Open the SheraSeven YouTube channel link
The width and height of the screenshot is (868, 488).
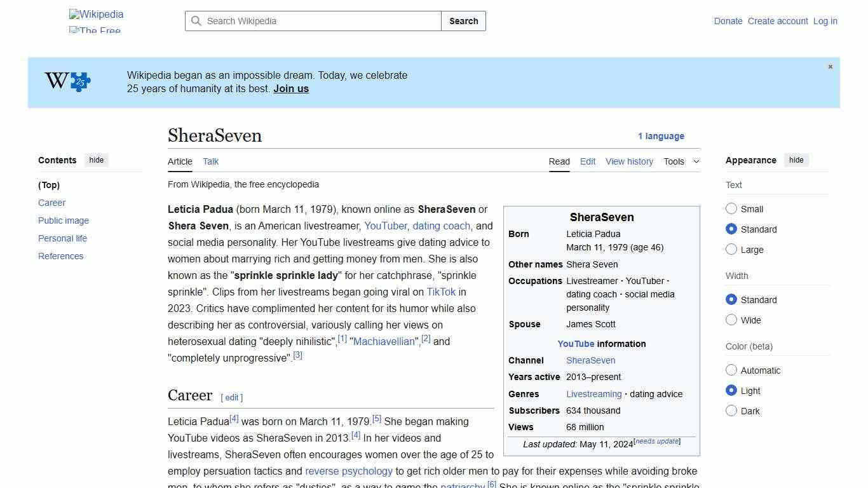[590, 360]
